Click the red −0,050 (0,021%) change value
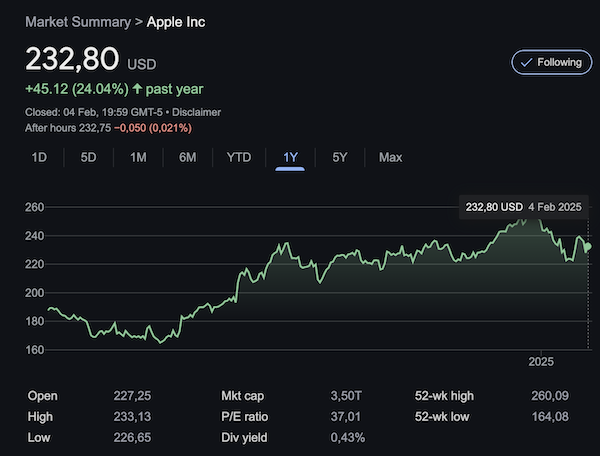This screenshot has width=600, height=456. click(x=153, y=128)
